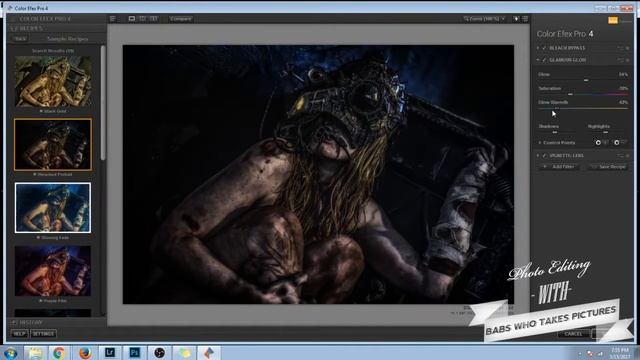Click the background color lightbulb icon in toolbar
This screenshot has width=640, height=360.
click(516, 19)
